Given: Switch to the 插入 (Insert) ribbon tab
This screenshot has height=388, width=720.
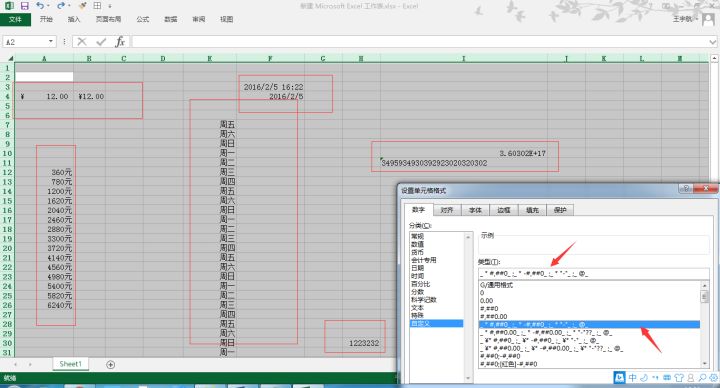Looking at the screenshot, I should click(74, 19).
